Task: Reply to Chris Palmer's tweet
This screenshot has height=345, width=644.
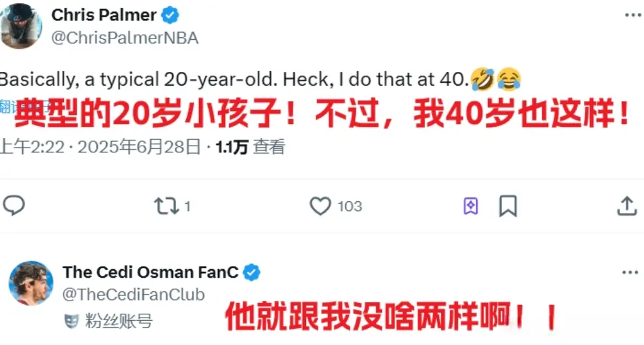Action: pyautogui.click(x=14, y=206)
